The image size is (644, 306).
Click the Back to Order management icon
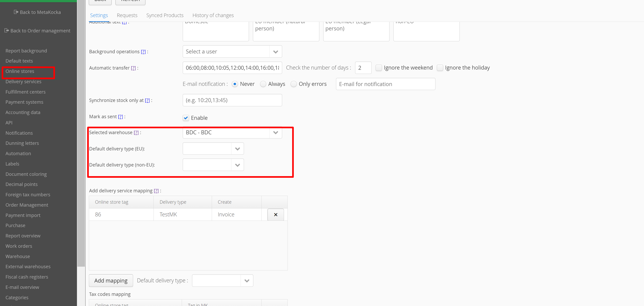point(7,30)
